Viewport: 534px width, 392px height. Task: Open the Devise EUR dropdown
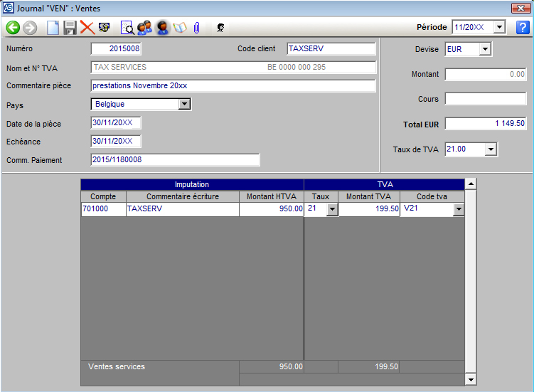pos(485,49)
